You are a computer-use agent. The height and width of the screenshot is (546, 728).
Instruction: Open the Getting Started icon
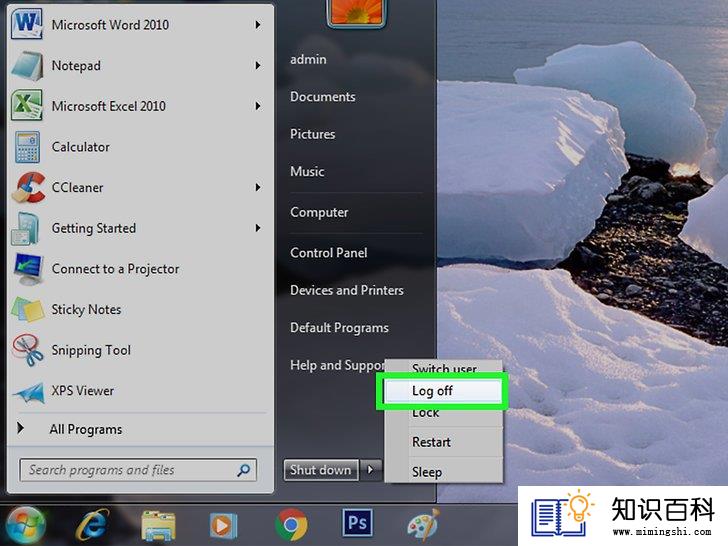[26, 228]
